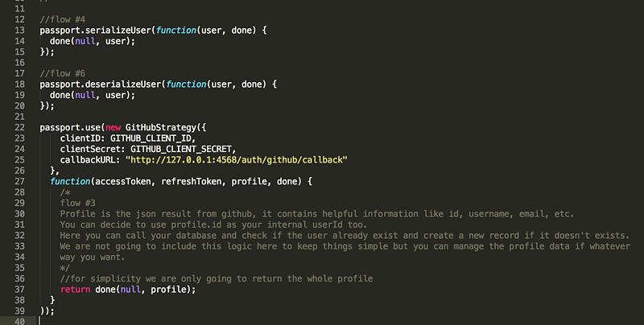Screen dimensions: 644x325
Task: Click the accessToken parameter
Action: pos(123,181)
